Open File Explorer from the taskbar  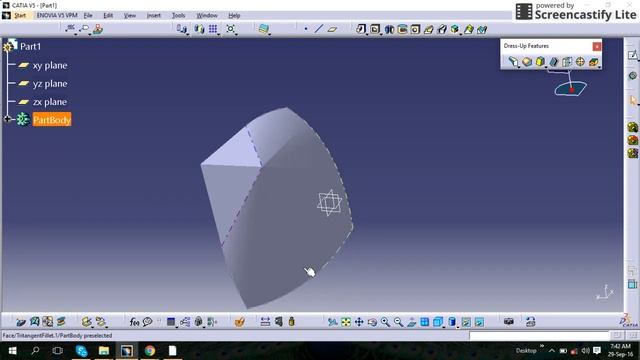[104, 351]
